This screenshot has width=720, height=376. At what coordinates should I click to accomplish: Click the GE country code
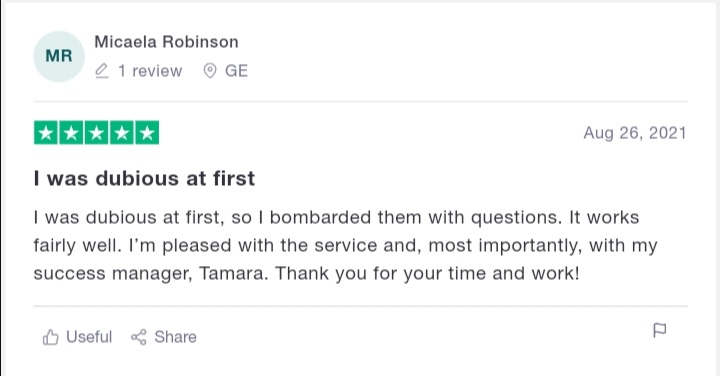click(236, 71)
